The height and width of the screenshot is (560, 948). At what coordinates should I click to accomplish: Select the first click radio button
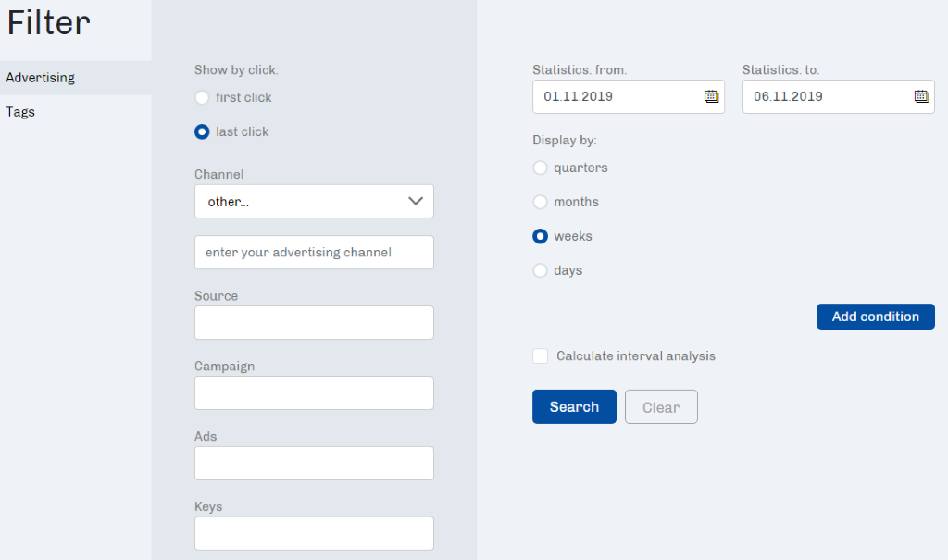pyautogui.click(x=202, y=97)
